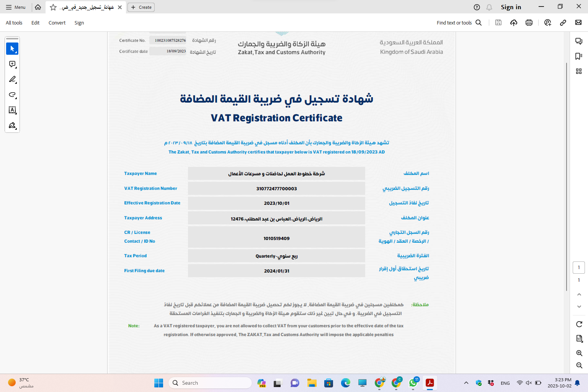588x392 pixels.
Task: Open the Fill and Sign tool
Action: tap(12, 126)
